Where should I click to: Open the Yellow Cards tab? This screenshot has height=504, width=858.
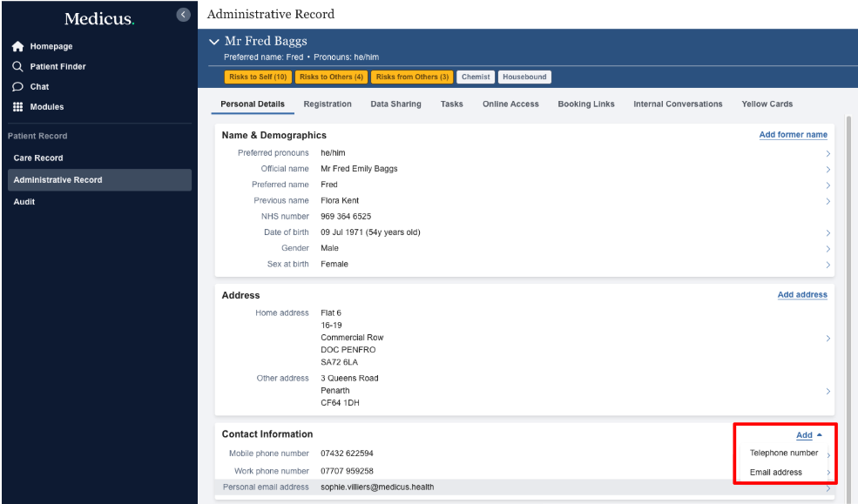[x=767, y=104]
